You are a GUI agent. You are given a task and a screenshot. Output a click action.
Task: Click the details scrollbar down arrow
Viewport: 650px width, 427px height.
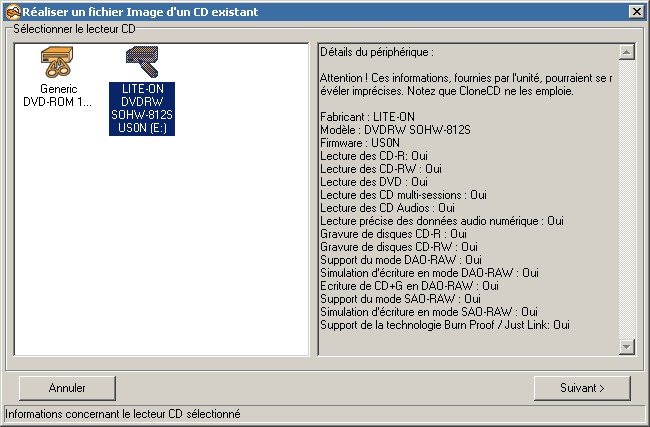tap(626, 347)
